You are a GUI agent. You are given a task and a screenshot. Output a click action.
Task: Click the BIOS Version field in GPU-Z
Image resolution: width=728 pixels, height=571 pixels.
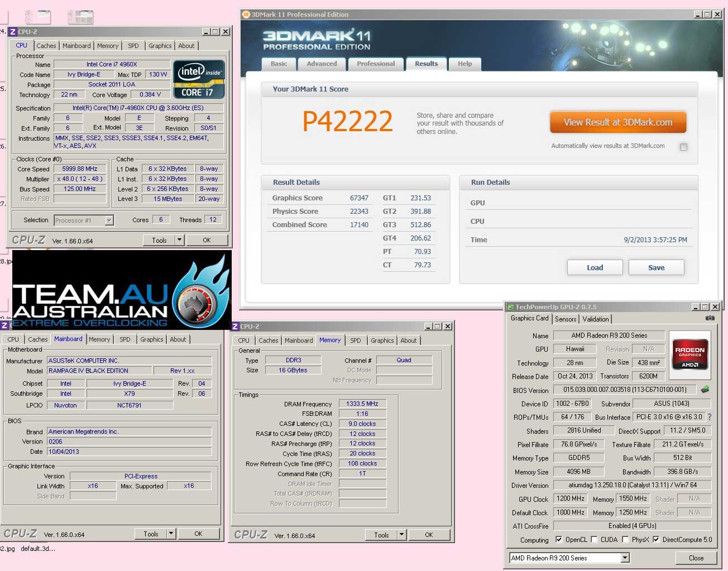[x=625, y=390]
